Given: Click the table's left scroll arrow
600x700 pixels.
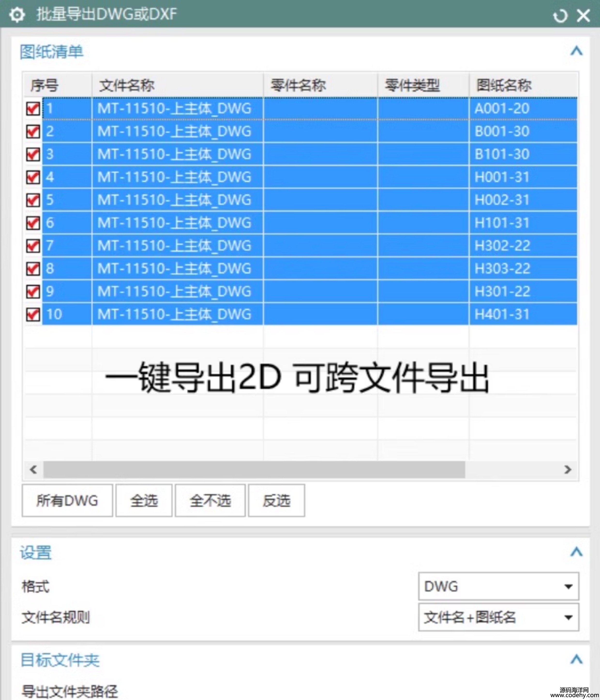Looking at the screenshot, I should tap(33, 470).
